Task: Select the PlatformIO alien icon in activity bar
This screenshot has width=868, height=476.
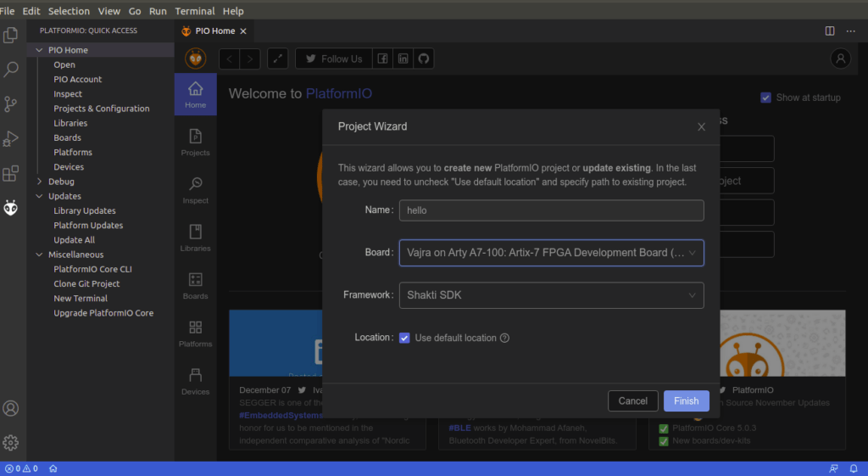Action: pyautogui.click(x=10, y=208)
